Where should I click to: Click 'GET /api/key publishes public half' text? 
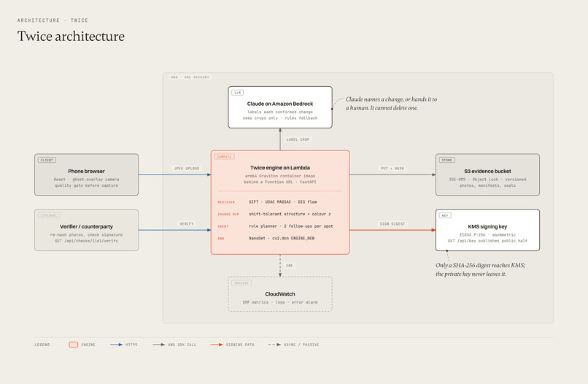point(487,241)
